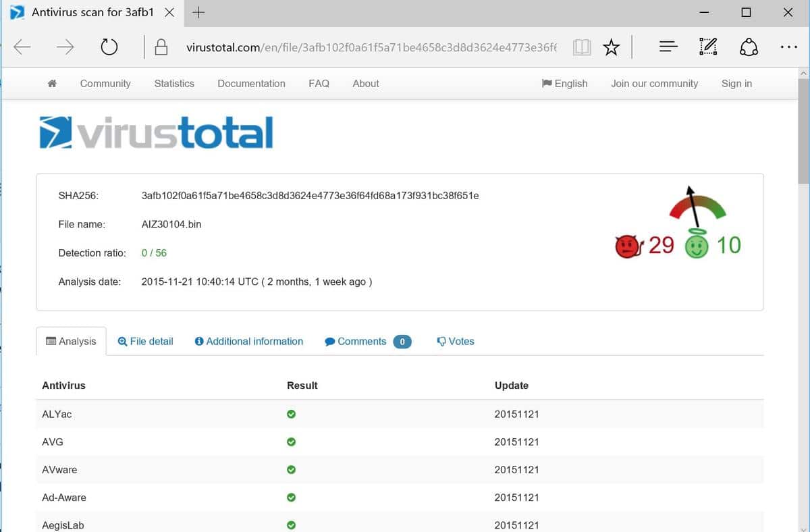The width and height of the screenshot is (810, 532).
Task: Switch to the File detail tab
Action: pyautogui.click(x=145, y=342)
